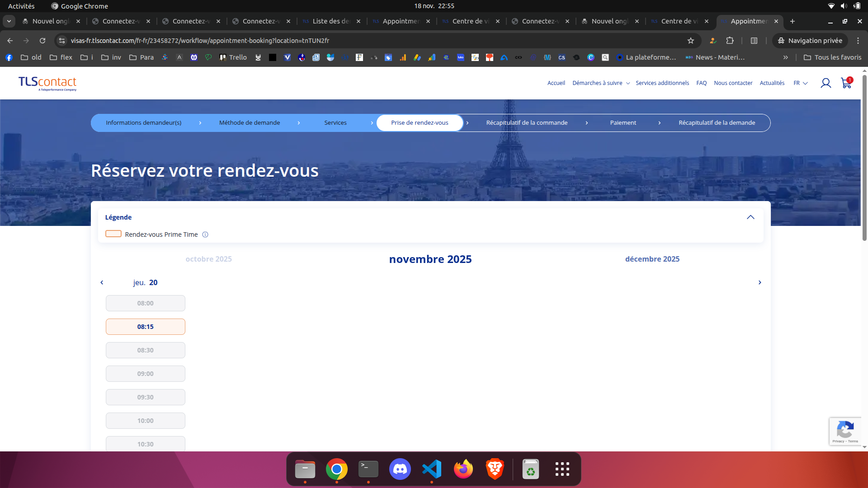Show applications grid in the dock
Viewport: 868px width, 488px height.
[x=562, y=469]
